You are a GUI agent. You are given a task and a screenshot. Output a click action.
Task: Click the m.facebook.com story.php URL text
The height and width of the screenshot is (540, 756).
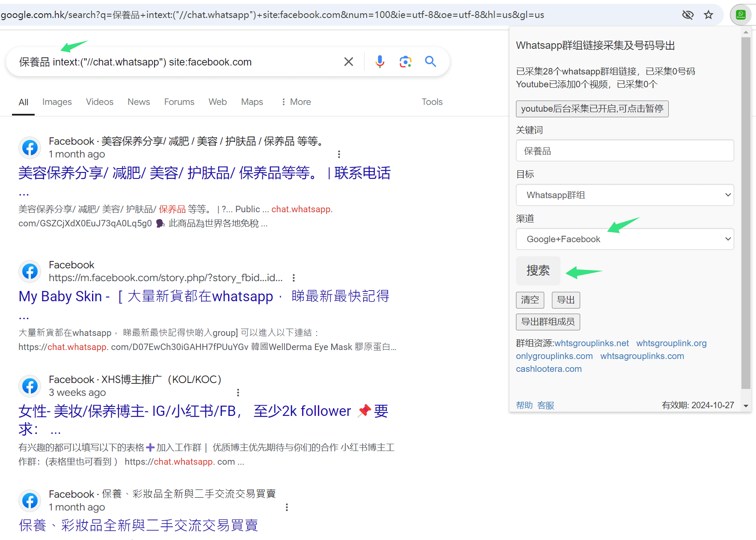tap(166, 278)
